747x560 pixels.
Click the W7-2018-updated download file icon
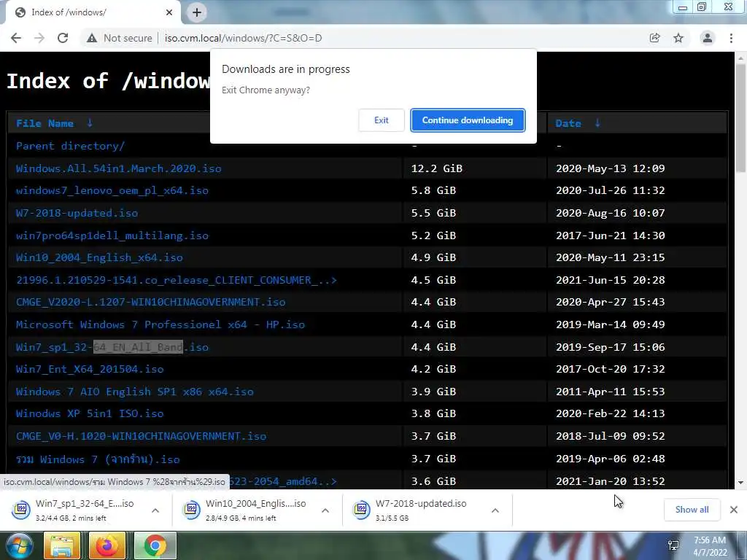click(362, 510)
